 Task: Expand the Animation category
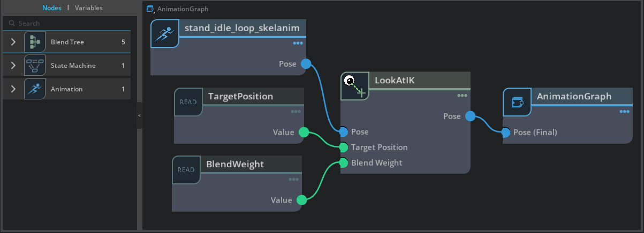13,89
